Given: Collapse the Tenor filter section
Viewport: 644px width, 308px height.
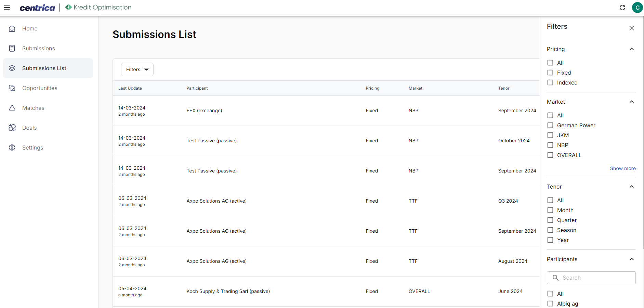Looking at the screenshot, I should pyautogui.click(x=632, y=187).
